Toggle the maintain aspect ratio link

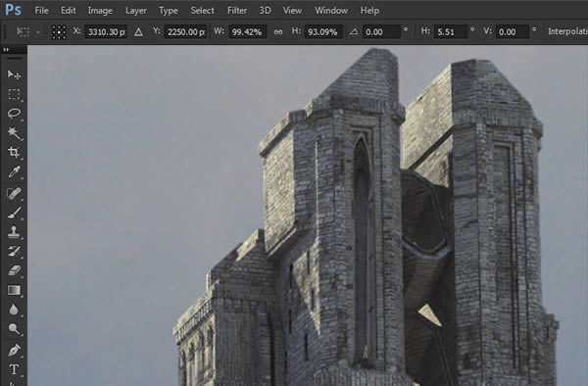(278, 32)
